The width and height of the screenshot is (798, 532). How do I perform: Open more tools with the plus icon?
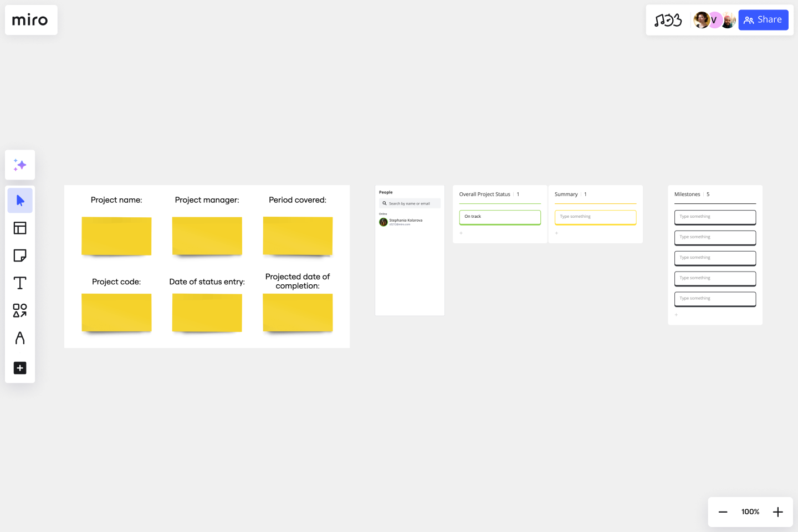pos(20,368)
